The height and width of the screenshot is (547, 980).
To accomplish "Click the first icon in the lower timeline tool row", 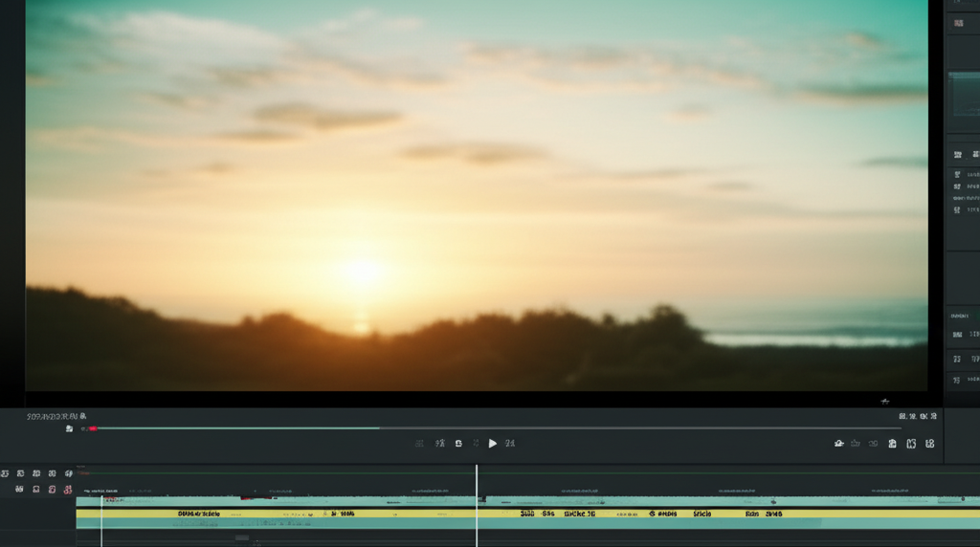I will coord(19,490).
